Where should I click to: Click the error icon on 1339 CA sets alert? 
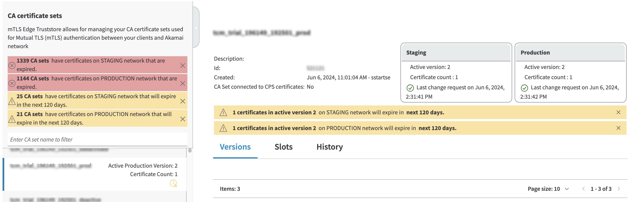(x=12, y=65)
